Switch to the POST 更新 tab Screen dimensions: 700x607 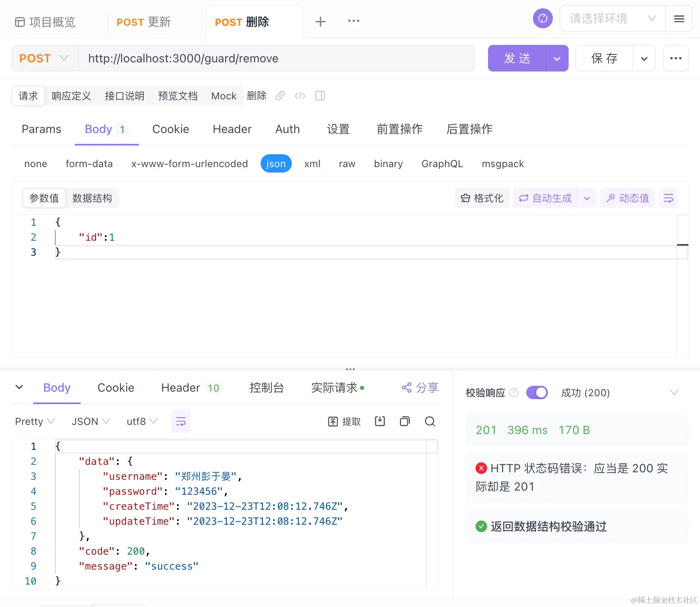coord(144,22)
